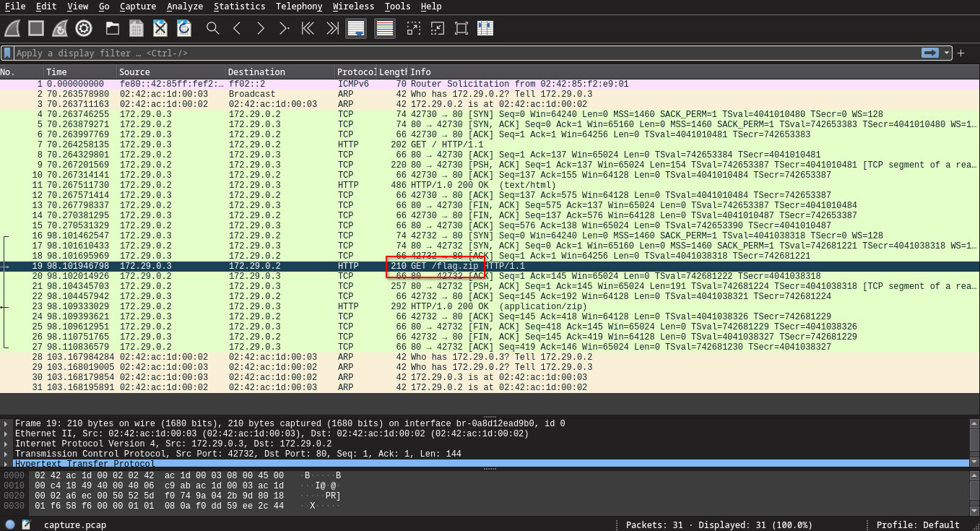Expand the Ethernet II protocol tree
The width and height of the screenshot is (980, 531).
click(7, 434)
